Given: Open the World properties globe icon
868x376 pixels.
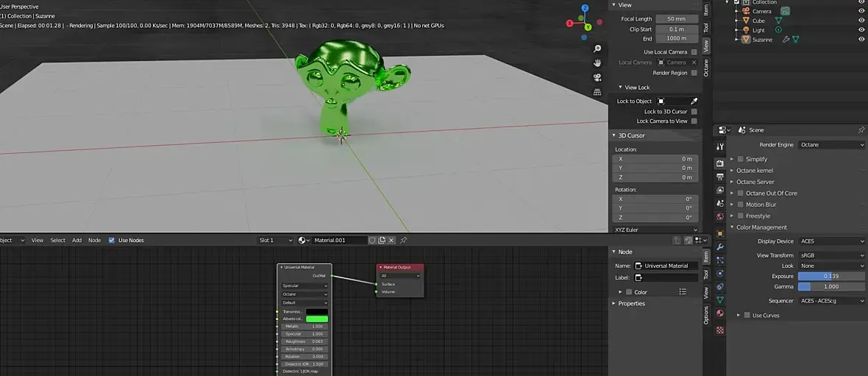Looking at the screenshot, I should click(720, 216).
